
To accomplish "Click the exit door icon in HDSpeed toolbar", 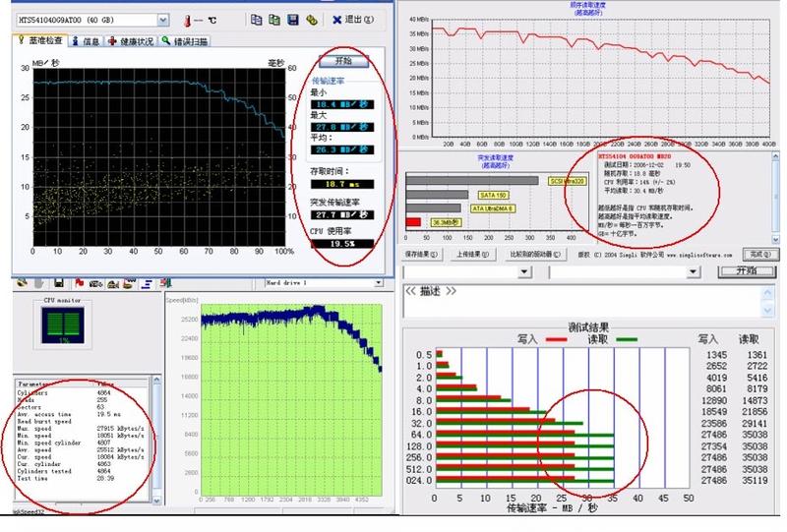I will pos(165,283).
